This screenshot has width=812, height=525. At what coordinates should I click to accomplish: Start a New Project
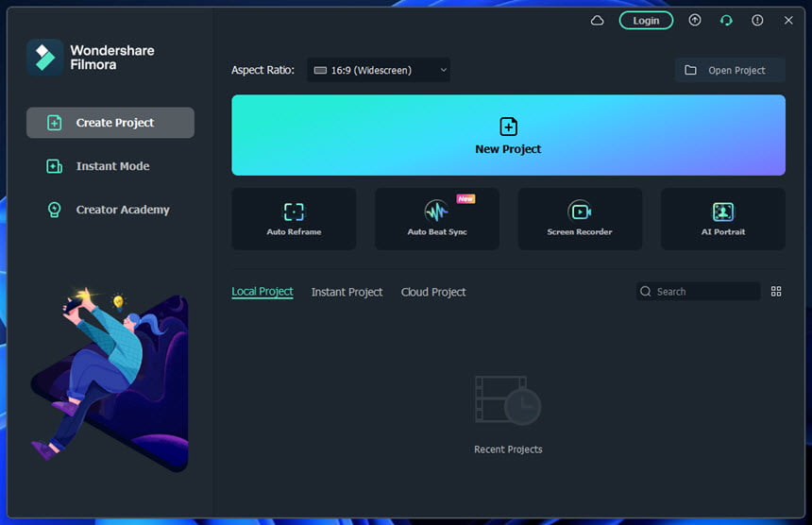coord(508,135)
